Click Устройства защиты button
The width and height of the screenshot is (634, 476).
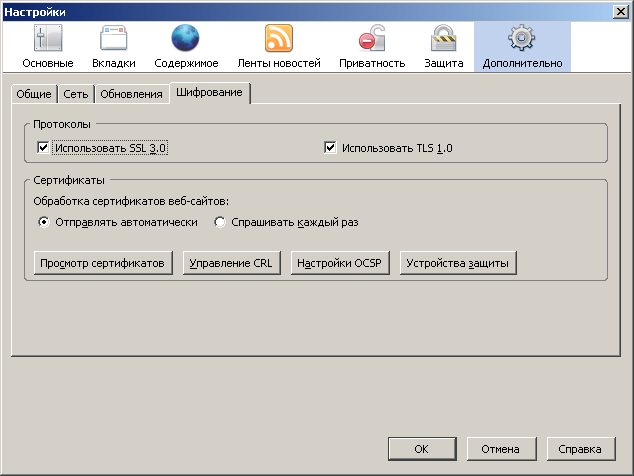click(x=458, y=263)
